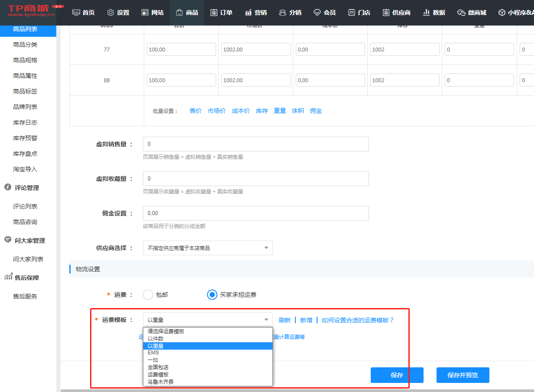
Task: Select the 买家承担运费 radio button
Action: point(212,295)
